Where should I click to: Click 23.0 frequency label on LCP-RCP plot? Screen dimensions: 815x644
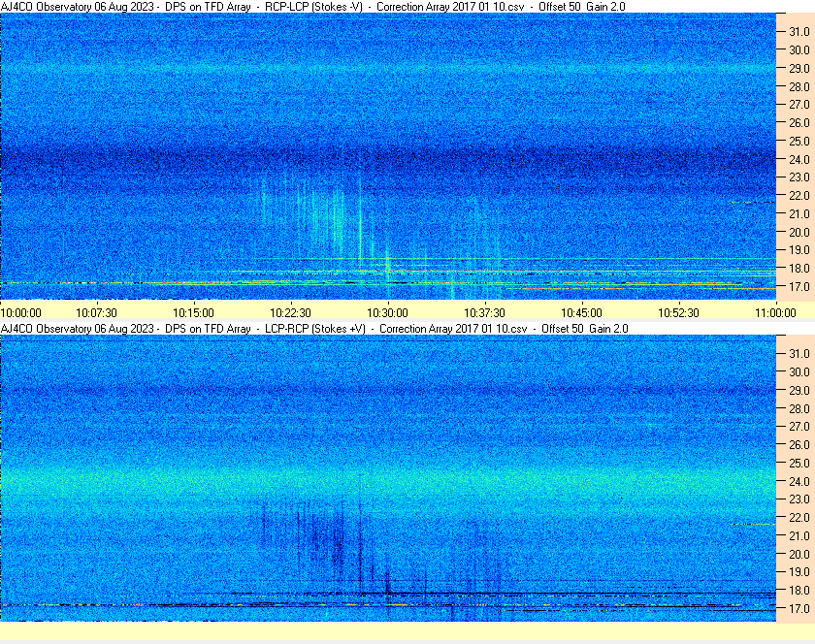click(x=799, y=499)
